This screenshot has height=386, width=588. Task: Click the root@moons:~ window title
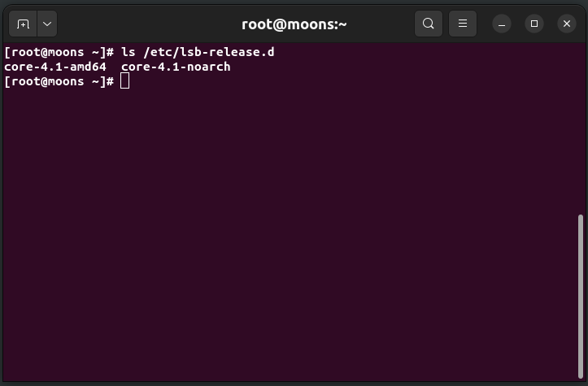point(294,24)
